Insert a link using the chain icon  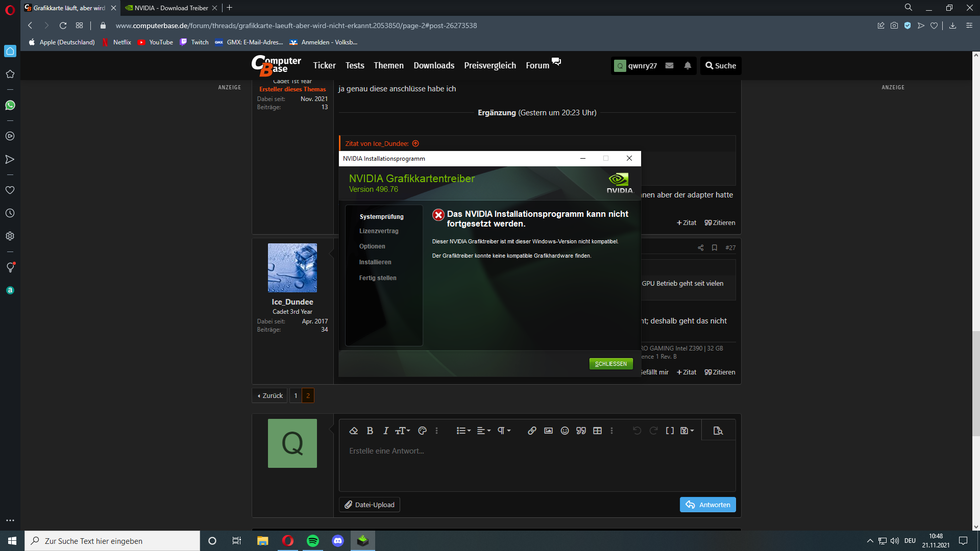click(x=532, y=431)
